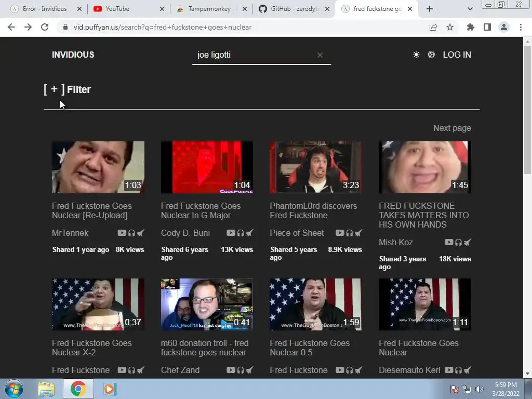
Task: Open the Windows Start button
Action: pos(14,389)
